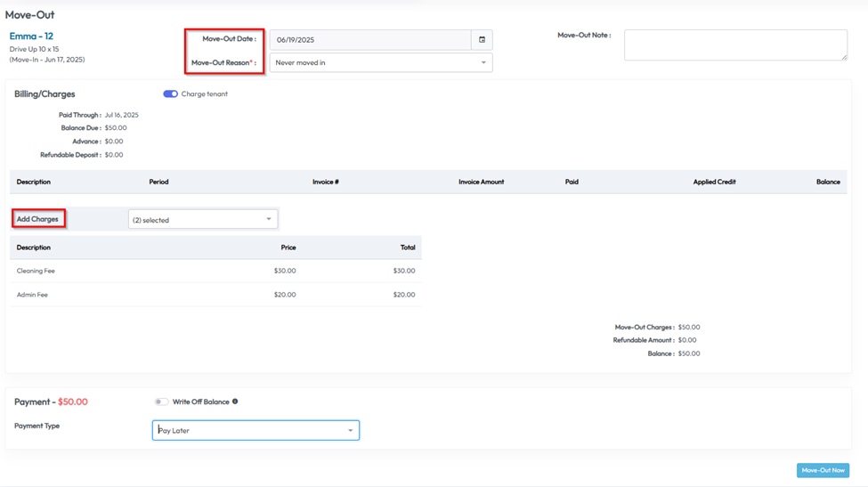This screenshot has width=868, height=487.
Task: Enable the Write Off Balance switch
Action: tap(161, 402)
